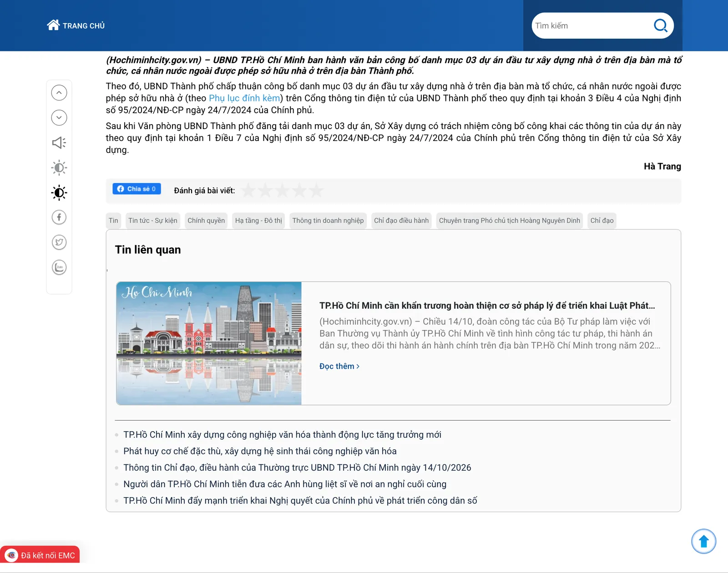Image resolution: width=728 pixels, height=573 pixels.
Task: Open article about công nghiệp văn hóa thành động lực
Action: (282, 435)
